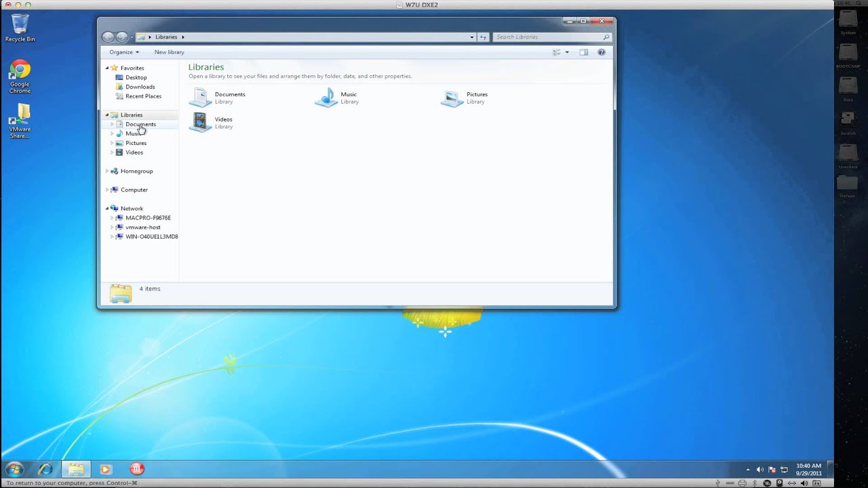Launch Windows Media Player from the taskbar
868x488 pixels.
tap(105, 469)
